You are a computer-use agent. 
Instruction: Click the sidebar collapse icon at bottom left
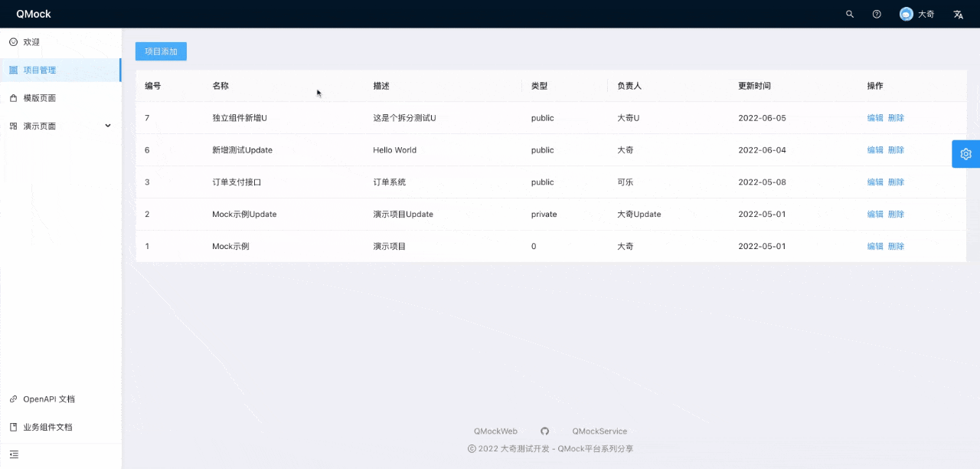click(x=12, y=454)
